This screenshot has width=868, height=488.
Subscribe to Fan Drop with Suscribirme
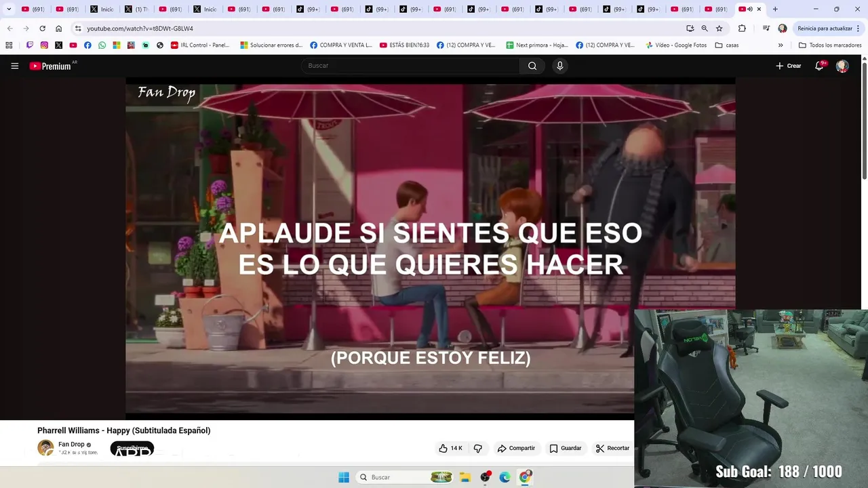tap(132, 448)
